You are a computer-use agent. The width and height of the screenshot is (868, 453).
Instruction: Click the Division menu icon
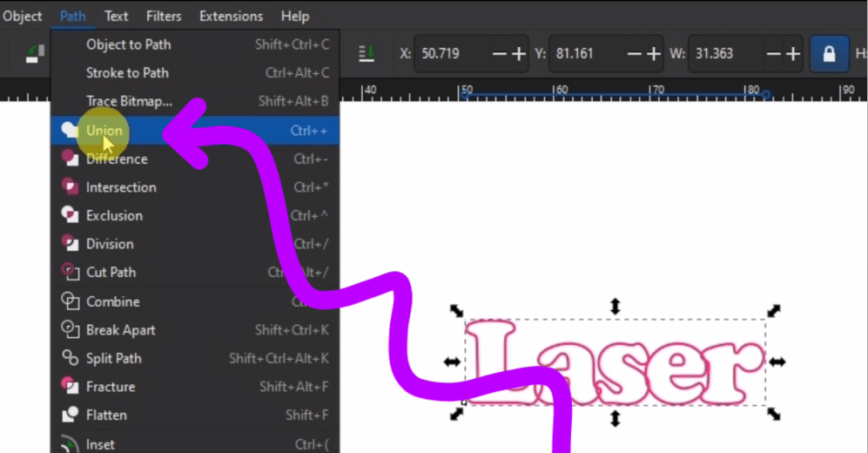[70, 244]
